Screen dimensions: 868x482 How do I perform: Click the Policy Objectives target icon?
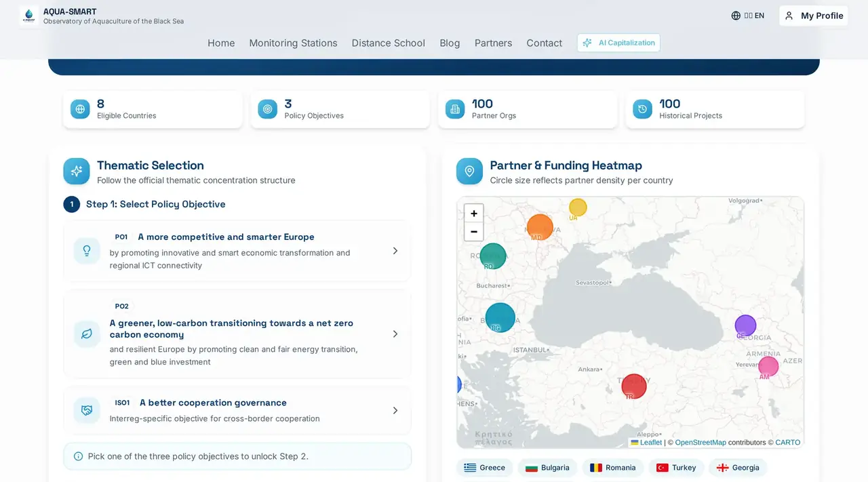(267, 109)
